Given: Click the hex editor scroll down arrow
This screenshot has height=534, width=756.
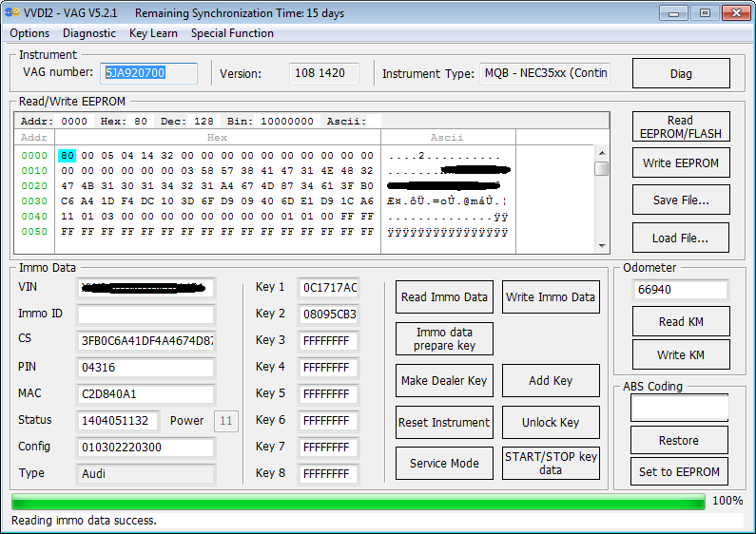Looking at the screenshot, I should pos(601,246).
